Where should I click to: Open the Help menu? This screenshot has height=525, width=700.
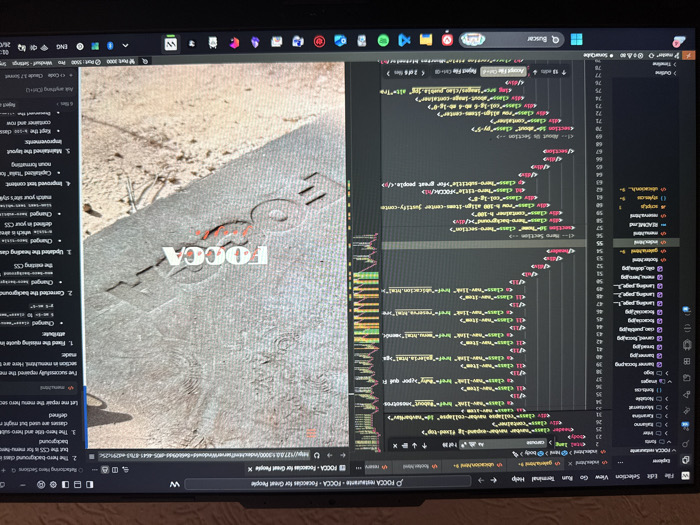pos(517,479)
